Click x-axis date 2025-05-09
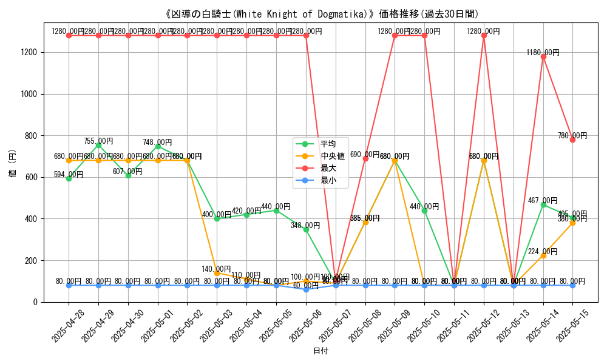This screenshot has height=364, width=607. [x=395, y=326]
